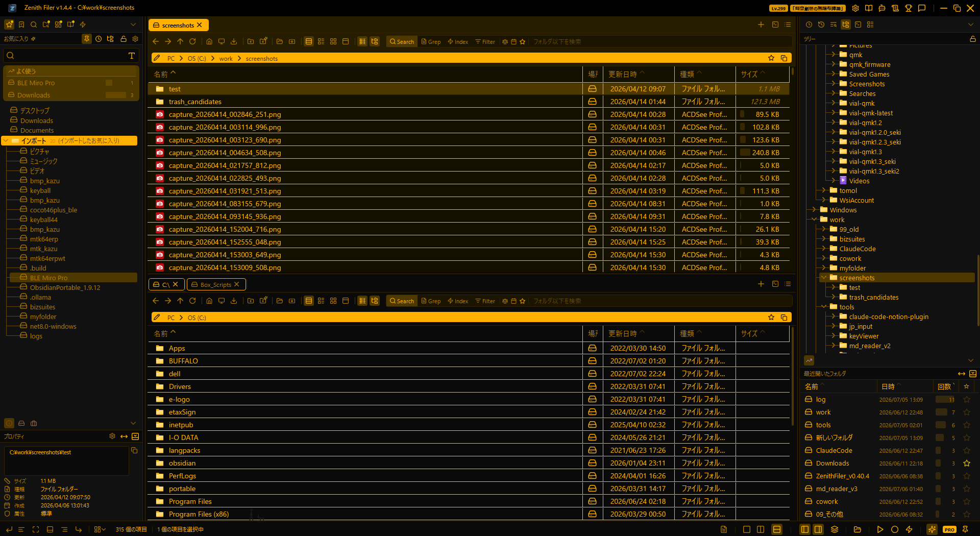Jump to Desktop from the OS (C:) pane toolbar

tap(222, 301)
